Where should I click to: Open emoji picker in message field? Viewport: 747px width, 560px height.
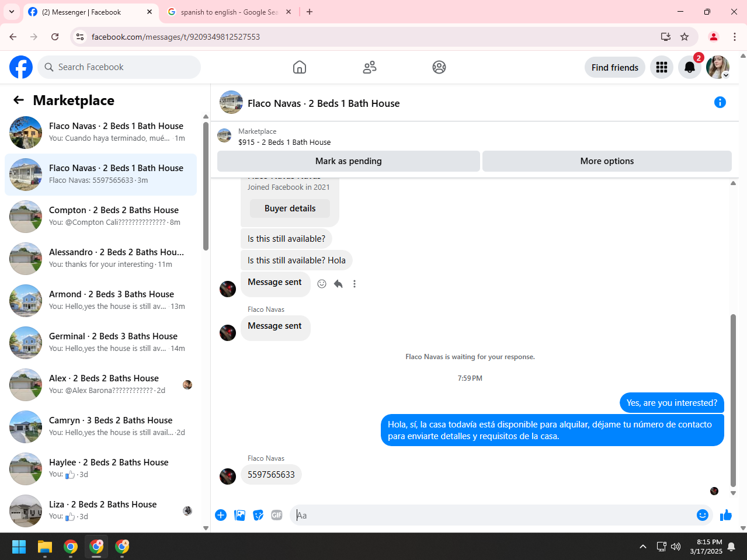(x=703, y=515)
